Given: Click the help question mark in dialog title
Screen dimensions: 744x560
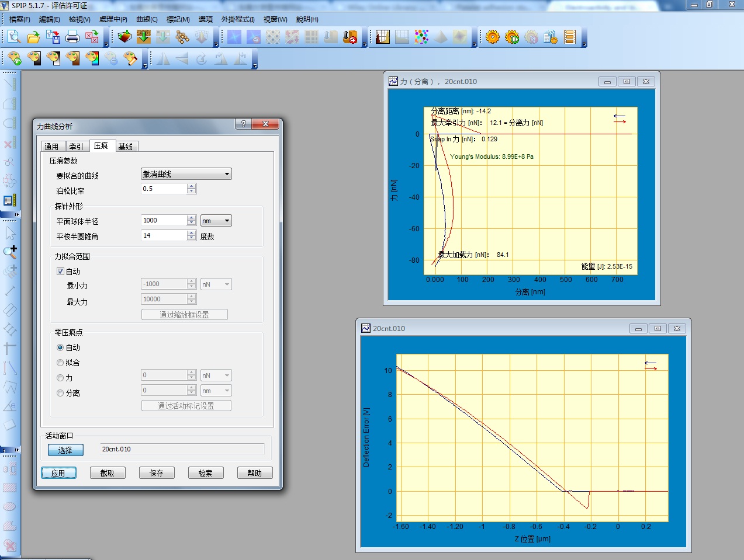Looking at the screenshot, I should (x=244, y=124).
